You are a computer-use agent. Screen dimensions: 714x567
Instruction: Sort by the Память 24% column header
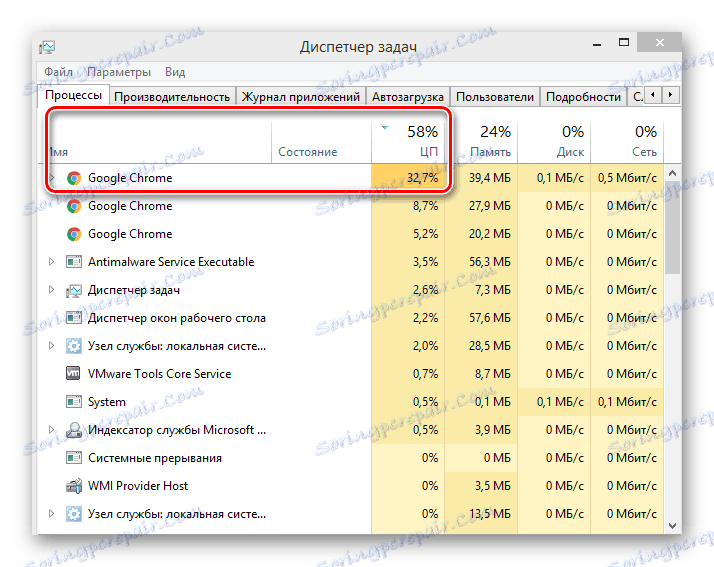[x=481, y=143]
